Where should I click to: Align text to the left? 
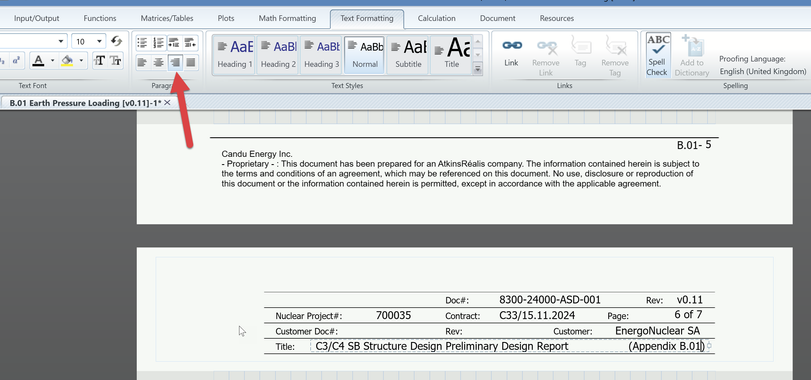click(142, 62)
